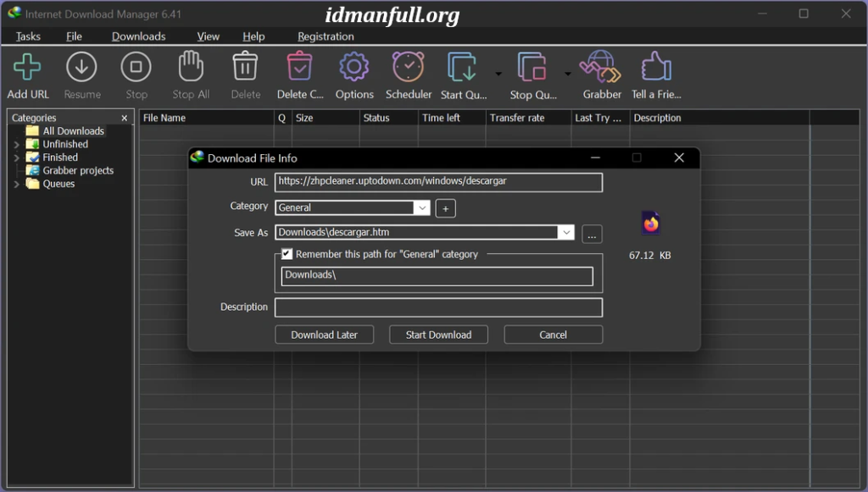
Task: Open the Scheduler clock icon
Action: click(x=408, y=68)
